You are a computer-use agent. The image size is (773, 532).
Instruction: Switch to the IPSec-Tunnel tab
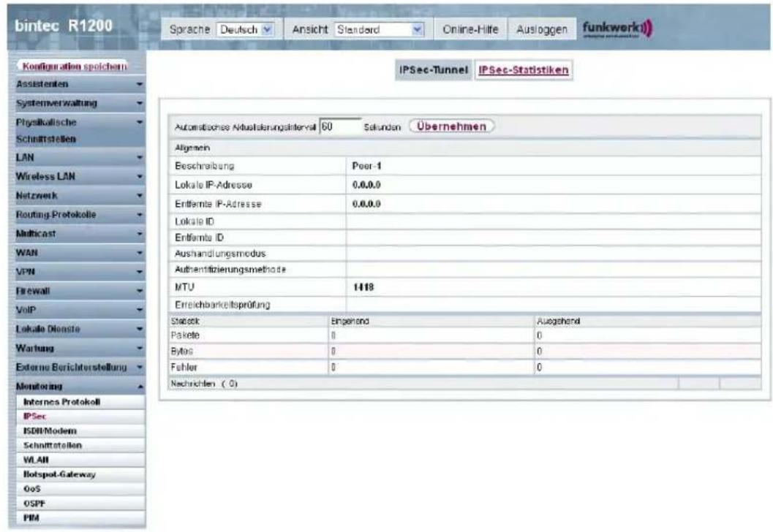pos(434,70)
